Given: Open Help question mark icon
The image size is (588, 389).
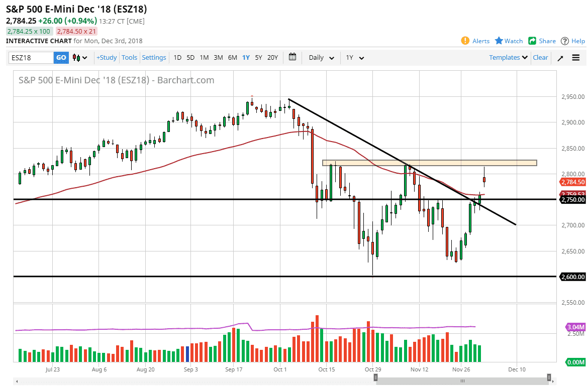Looking at the screenshot, I should (x=565, y=41).
